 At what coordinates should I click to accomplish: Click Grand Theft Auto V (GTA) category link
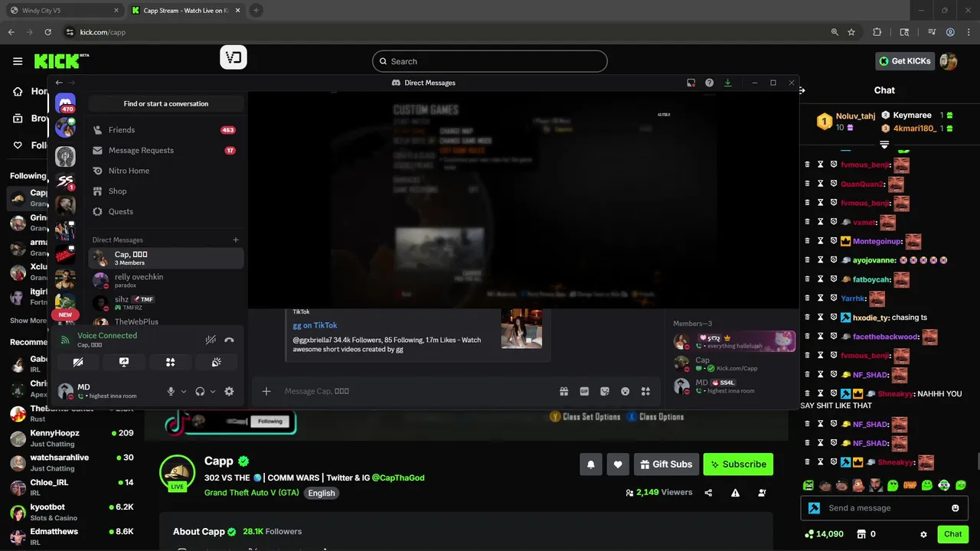point(252,493)
